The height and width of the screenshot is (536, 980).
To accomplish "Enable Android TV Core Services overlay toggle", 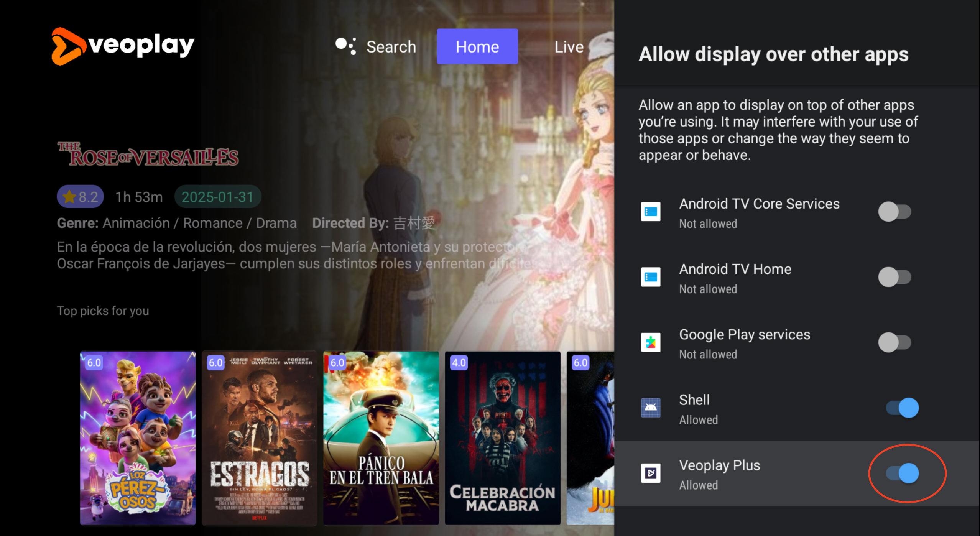I will pos(894,212).
